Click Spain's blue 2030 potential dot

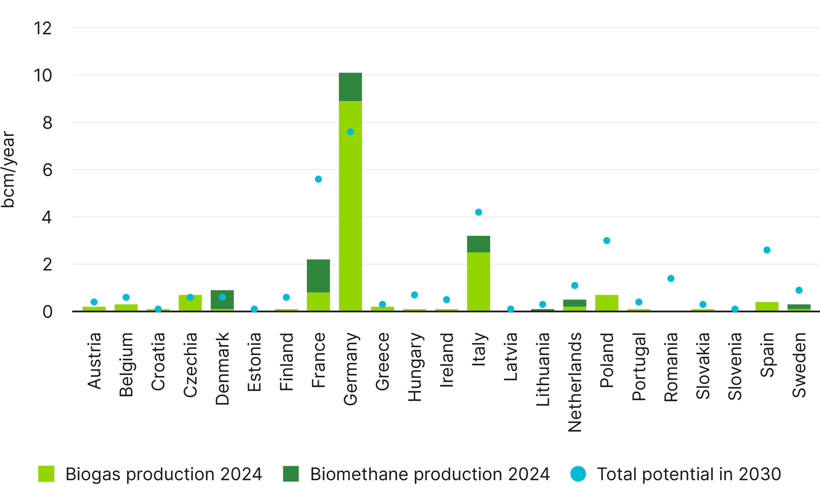point(767,250)
